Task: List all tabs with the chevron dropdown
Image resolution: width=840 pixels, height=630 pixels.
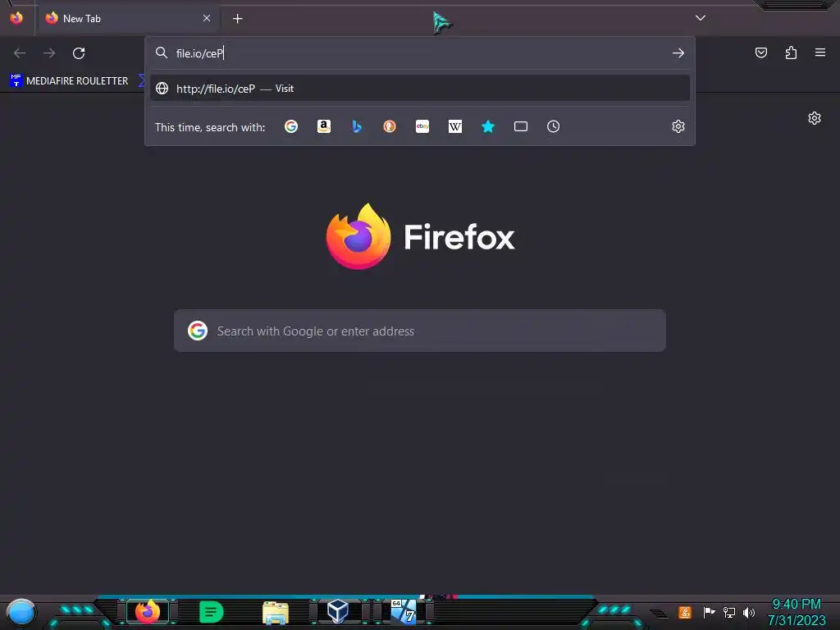Action: [x=701, y=18]
